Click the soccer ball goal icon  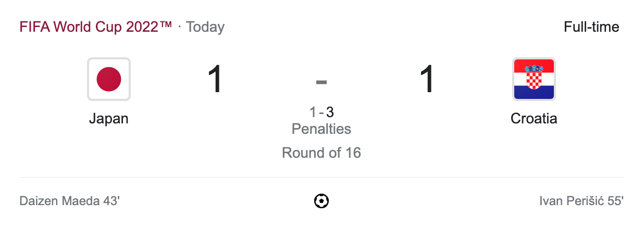[321, 201]
